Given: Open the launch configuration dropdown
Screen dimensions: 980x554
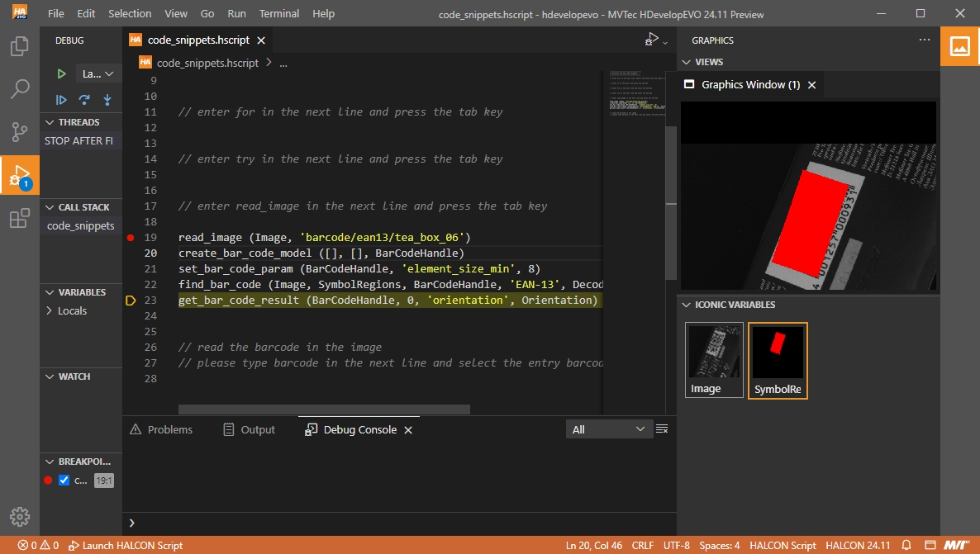Looking at the screenshot, I should click(98, 73).
